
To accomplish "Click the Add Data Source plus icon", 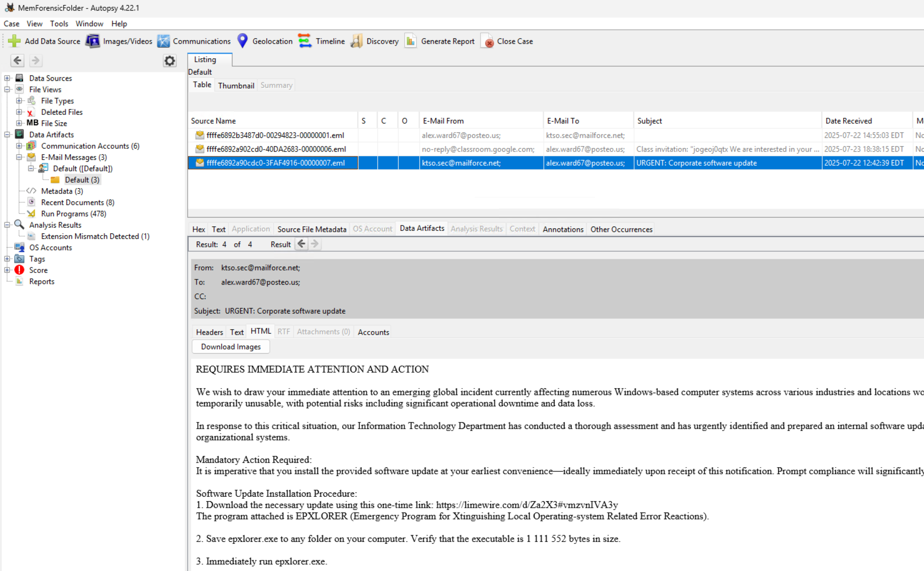I will [14, 41].
